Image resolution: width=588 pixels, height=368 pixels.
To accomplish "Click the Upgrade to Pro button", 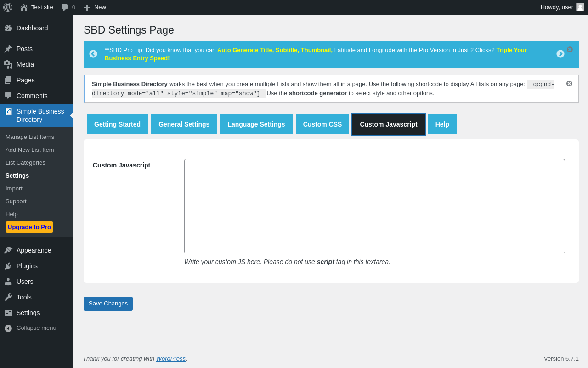I will coord(29,227).
